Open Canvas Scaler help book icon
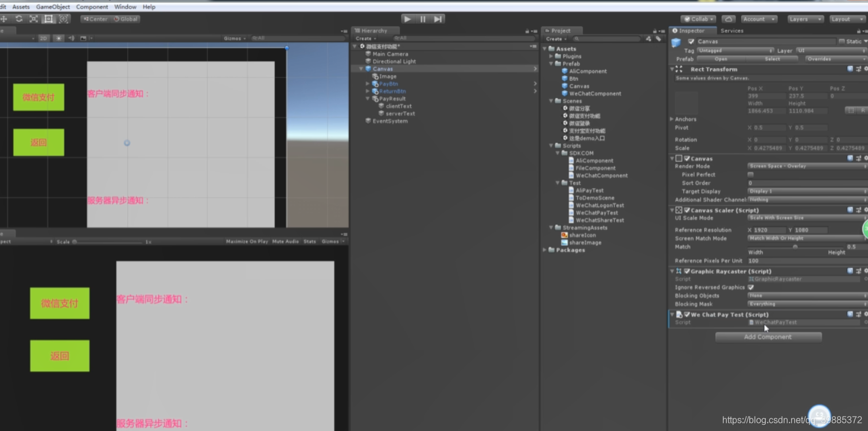The width and height of the screenshot is (868, 431). [850, 210]
